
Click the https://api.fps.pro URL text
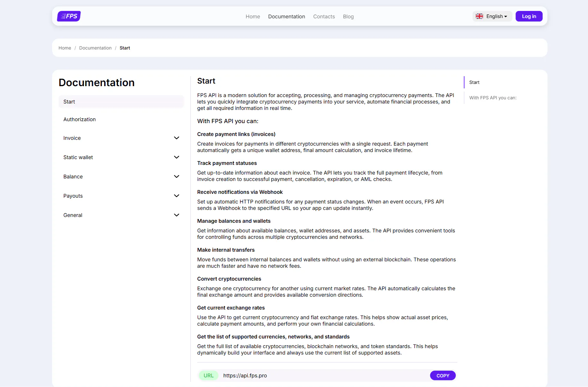(245, 375)
